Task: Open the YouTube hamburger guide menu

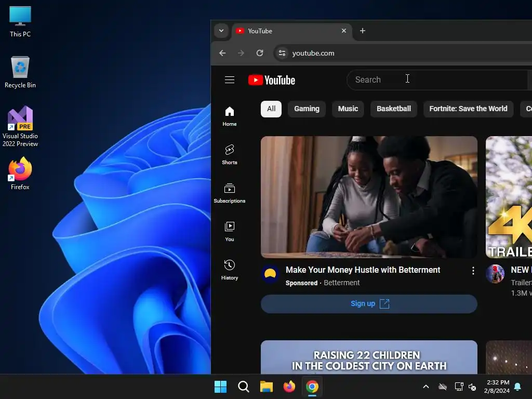Action: (229, 79)
